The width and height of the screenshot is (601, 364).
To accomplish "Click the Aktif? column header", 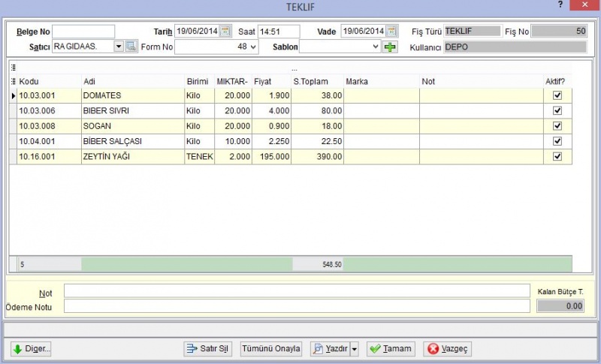I will click(x=557, y=81).
